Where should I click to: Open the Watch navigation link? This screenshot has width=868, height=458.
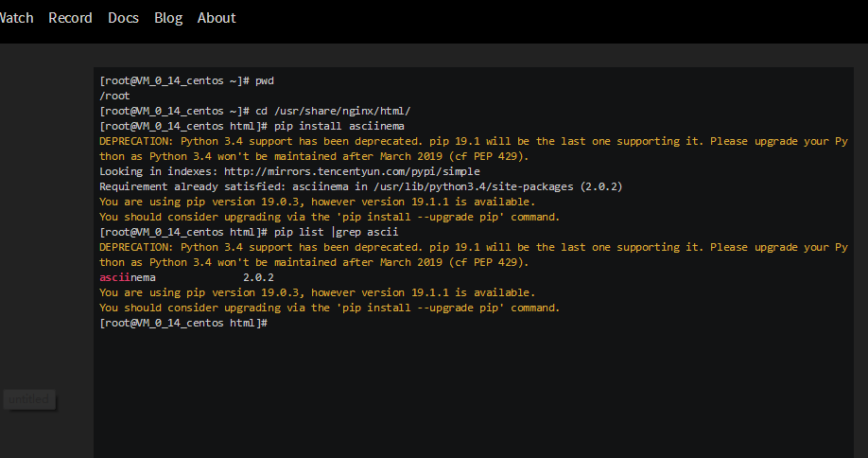click(x=16, y=18)
